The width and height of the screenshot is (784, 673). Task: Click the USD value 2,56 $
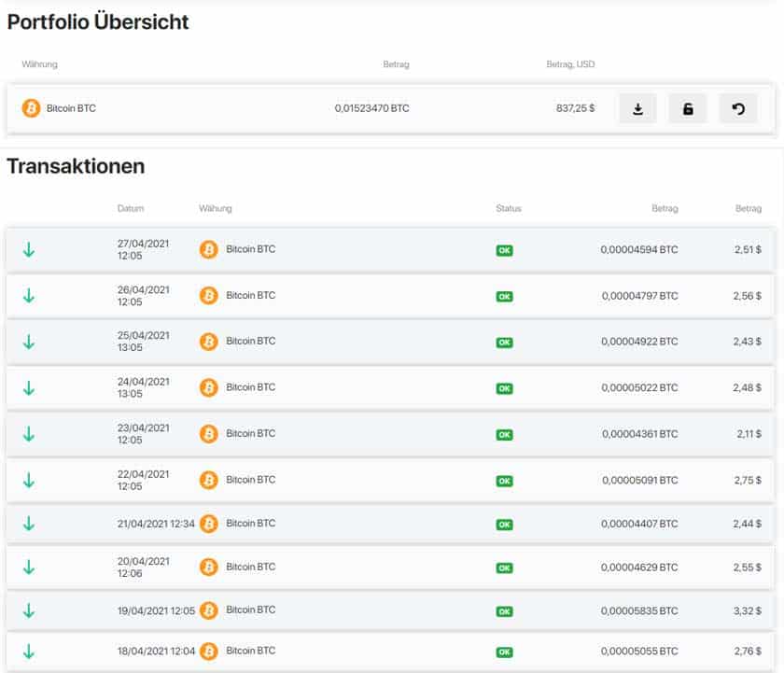coord(748,296)
